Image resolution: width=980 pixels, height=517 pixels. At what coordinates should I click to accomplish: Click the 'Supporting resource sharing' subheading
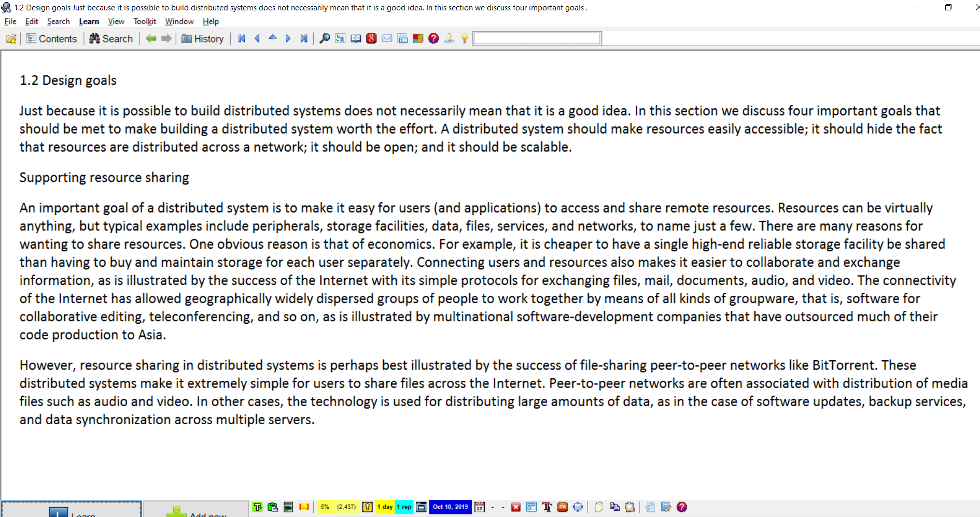(104, 178)
